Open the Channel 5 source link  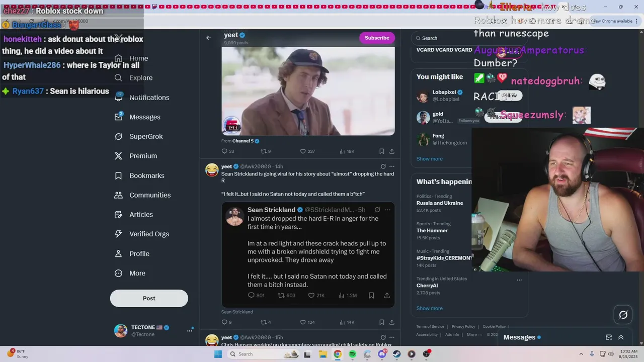point(246,141)
